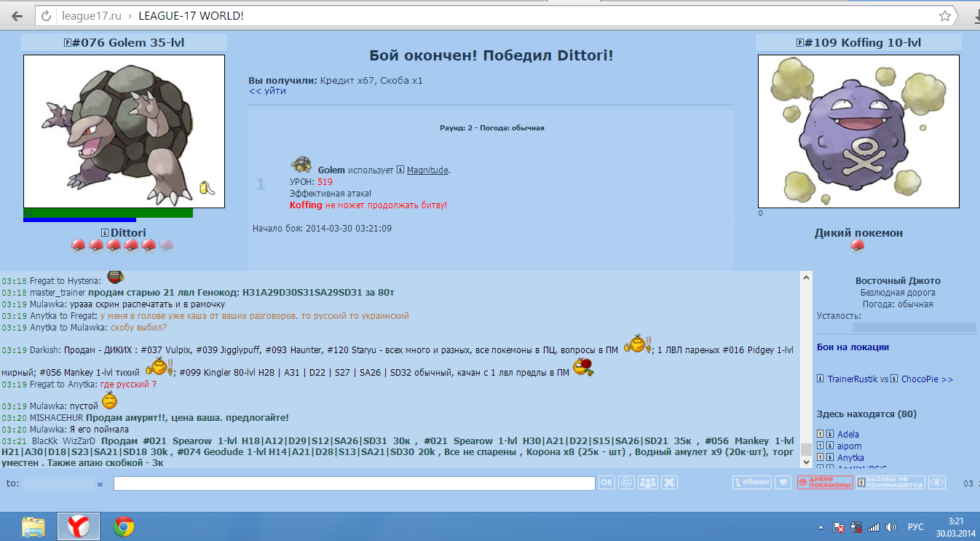Click Golem's blue experience bar
The width and height of the screenshot is (980, 541).
[79, 220]
